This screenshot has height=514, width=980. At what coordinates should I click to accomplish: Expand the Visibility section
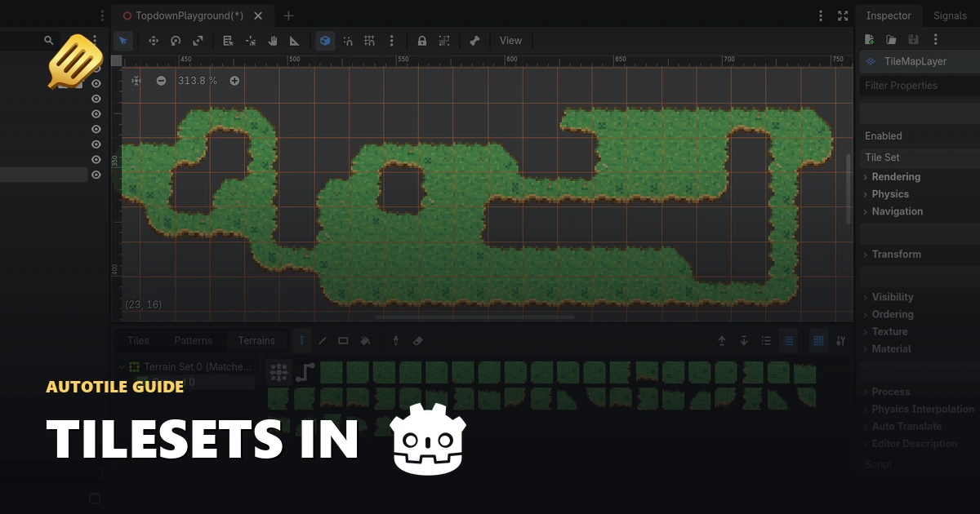(x=893, y=298)
